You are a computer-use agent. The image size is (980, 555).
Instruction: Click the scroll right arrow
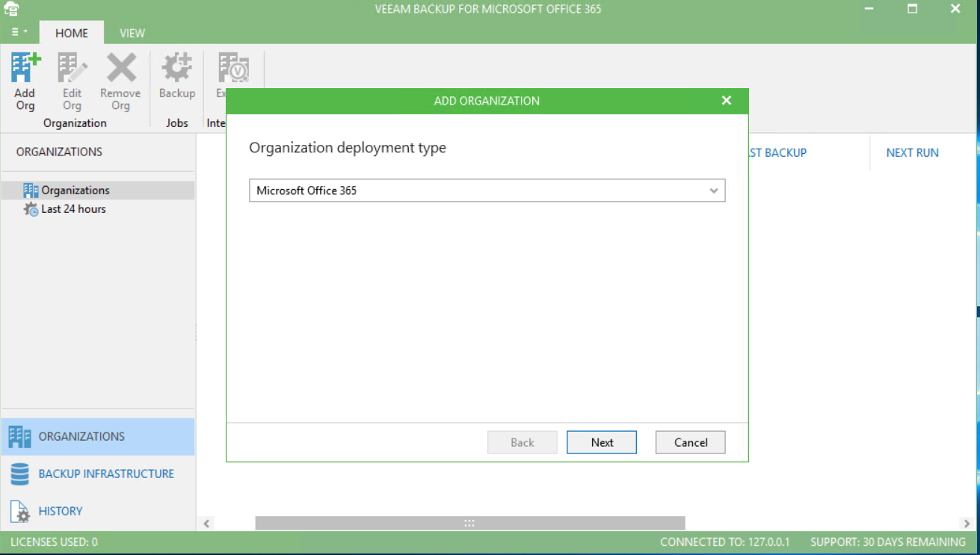967,524
